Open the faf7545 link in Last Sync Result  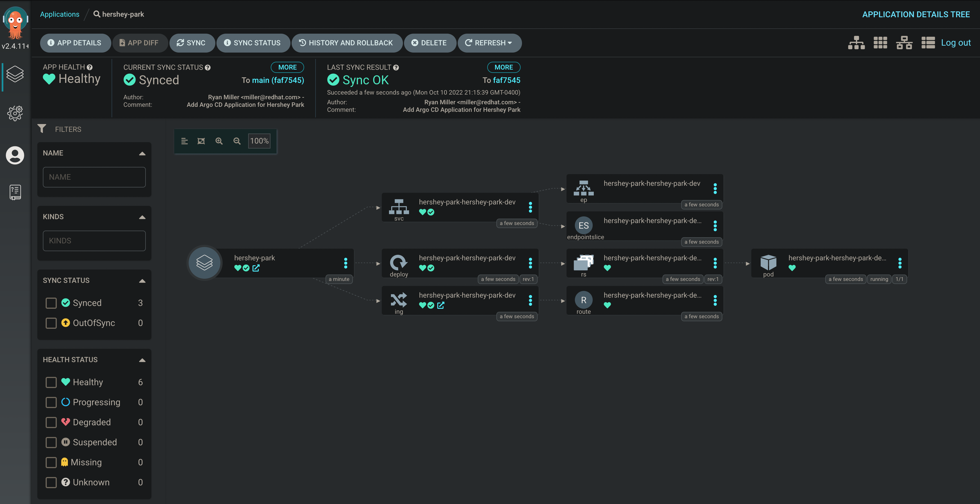pos(507,80)
